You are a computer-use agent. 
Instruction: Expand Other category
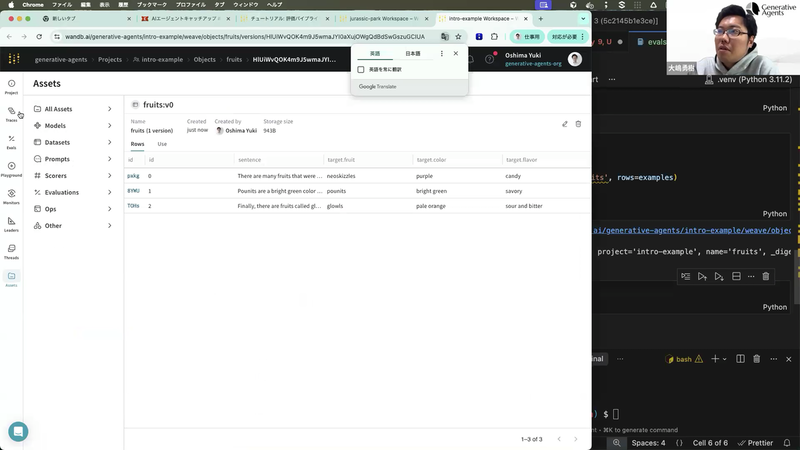[x=110, y=226]
